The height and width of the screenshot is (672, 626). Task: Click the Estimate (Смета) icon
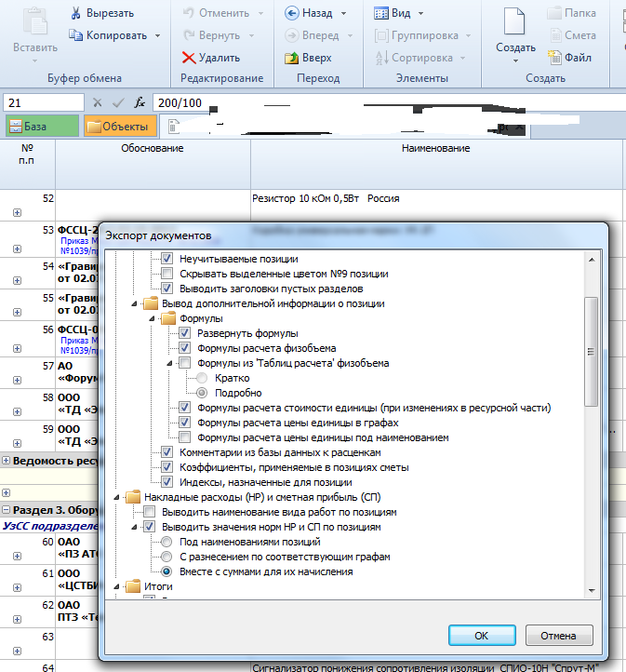pos(555,35)
